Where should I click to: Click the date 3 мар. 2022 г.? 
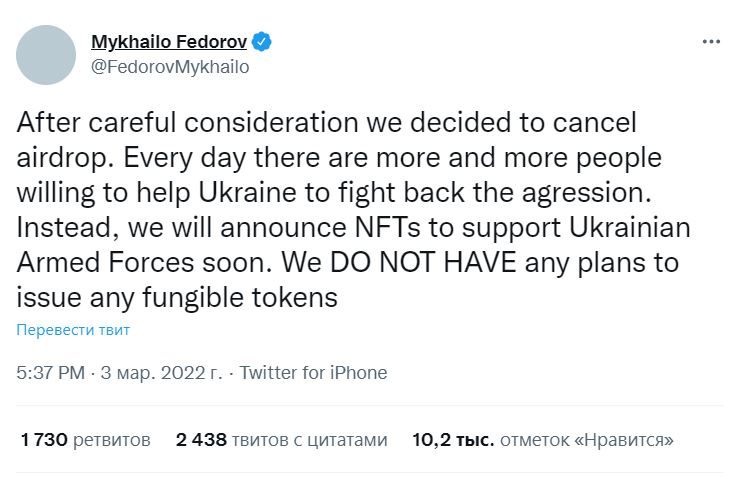click(x=162, y=373)
